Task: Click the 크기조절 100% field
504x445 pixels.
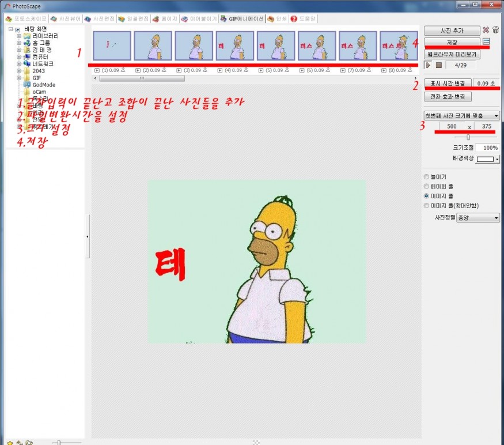Action: coord(487,148)
